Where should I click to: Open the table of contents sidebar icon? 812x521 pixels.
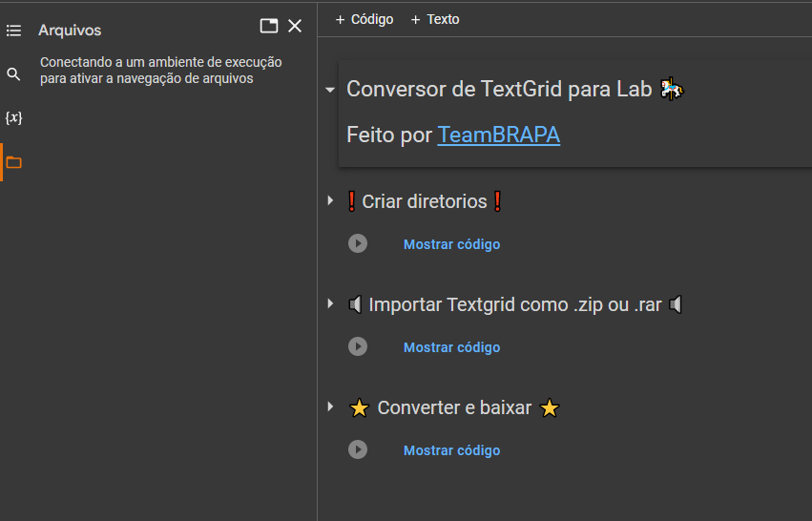pos(13,31)
